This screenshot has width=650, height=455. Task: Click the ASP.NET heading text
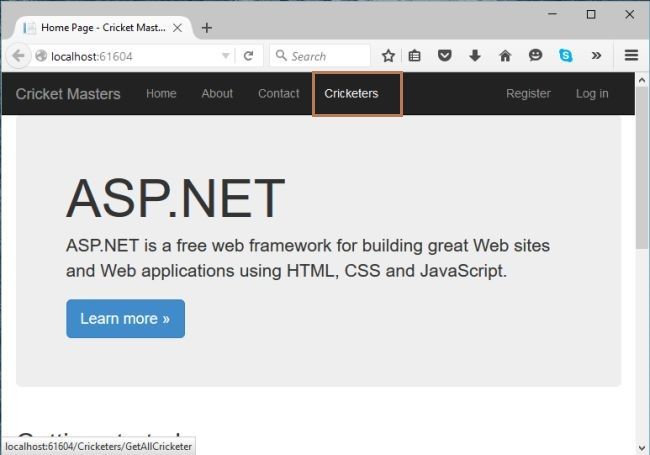[175, 199]
